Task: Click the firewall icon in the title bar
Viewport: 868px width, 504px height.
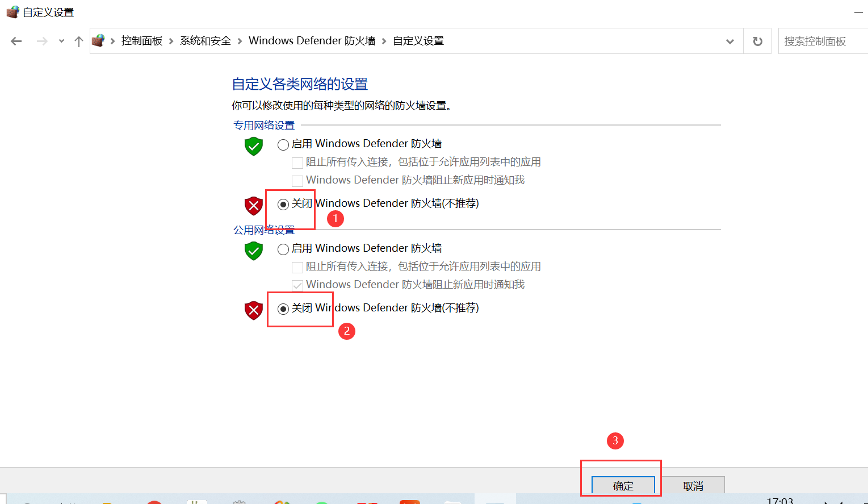Action: [12, 12]
